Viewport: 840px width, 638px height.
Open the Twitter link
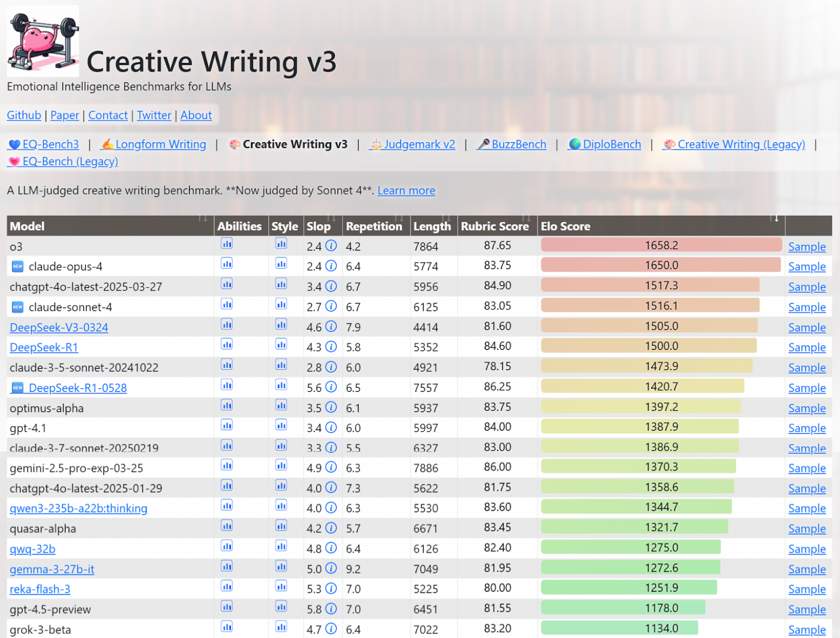[x=154, y=115]
